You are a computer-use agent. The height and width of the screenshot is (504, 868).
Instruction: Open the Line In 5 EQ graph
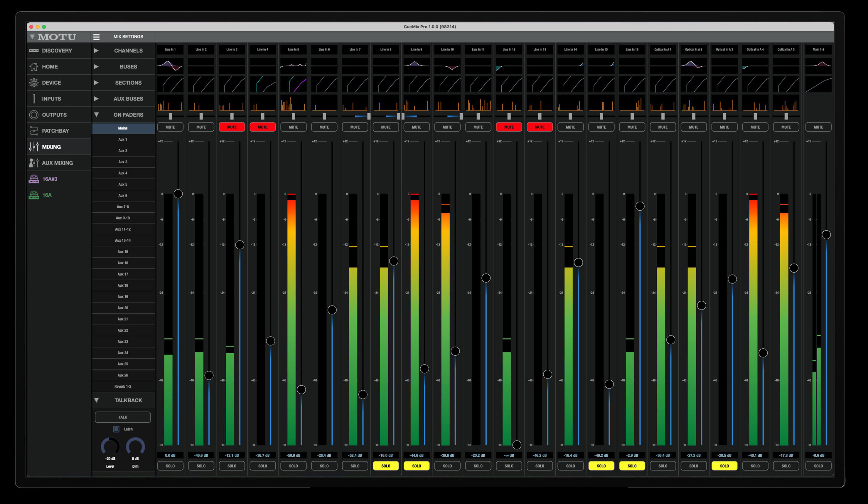click(293, 65)
